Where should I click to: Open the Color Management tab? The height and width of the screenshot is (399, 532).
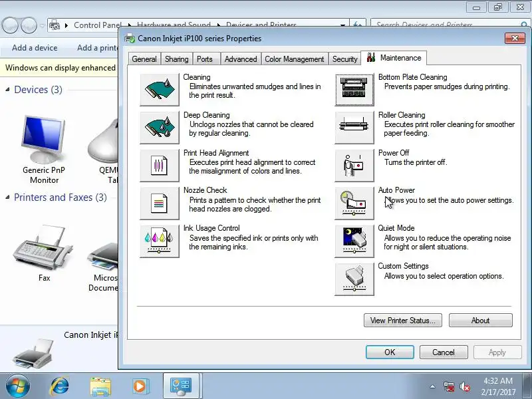point(294,59)
